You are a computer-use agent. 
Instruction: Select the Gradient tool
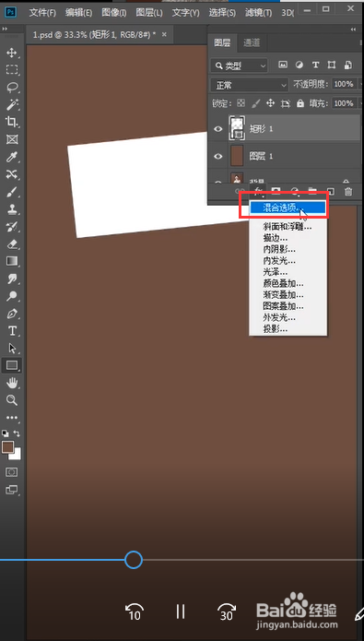tap(12, 261)
